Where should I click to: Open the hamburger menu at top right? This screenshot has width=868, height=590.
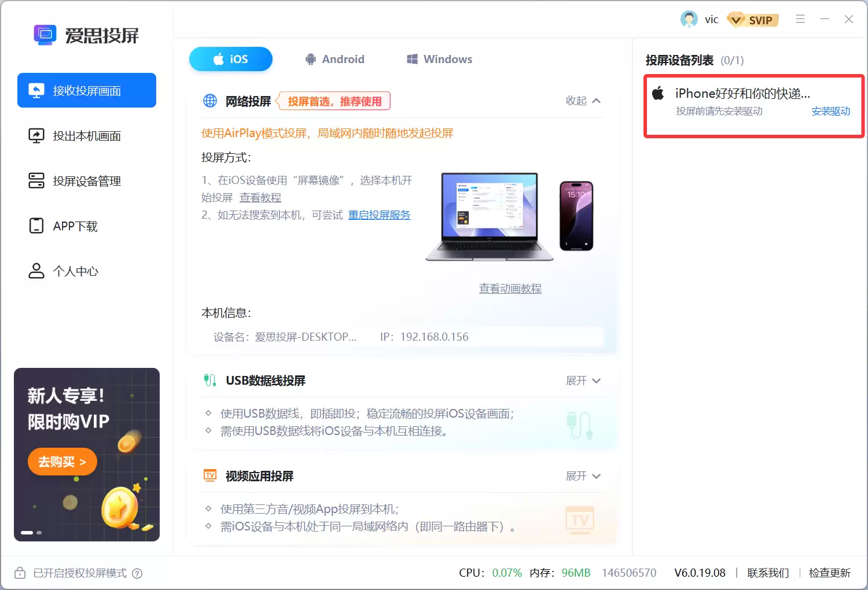tap(800, 19)
